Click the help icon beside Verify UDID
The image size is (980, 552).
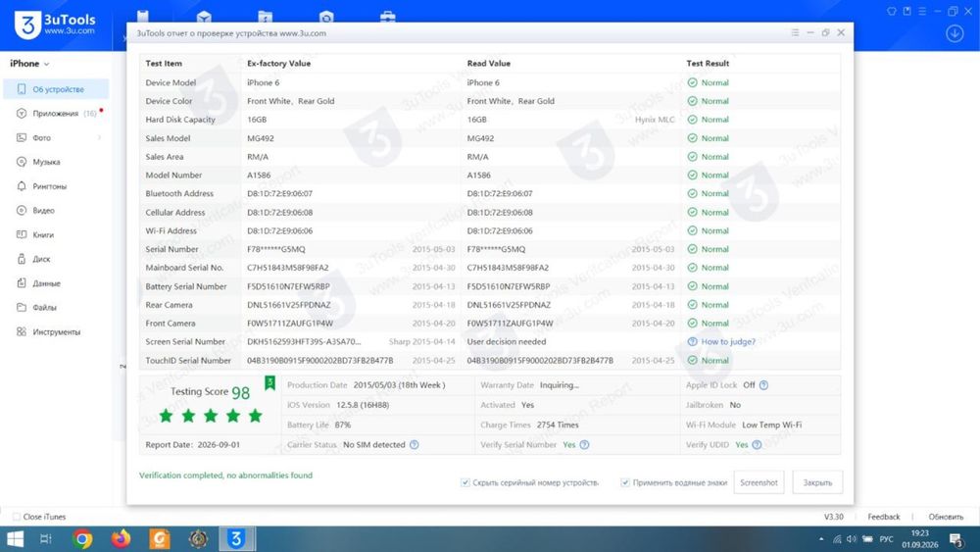click(x=757, y=444)
